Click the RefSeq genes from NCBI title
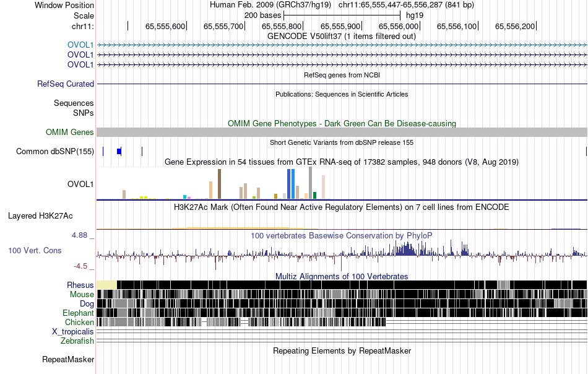The height and width of the screenshot is (374, 588). click(x=342, y=75)
